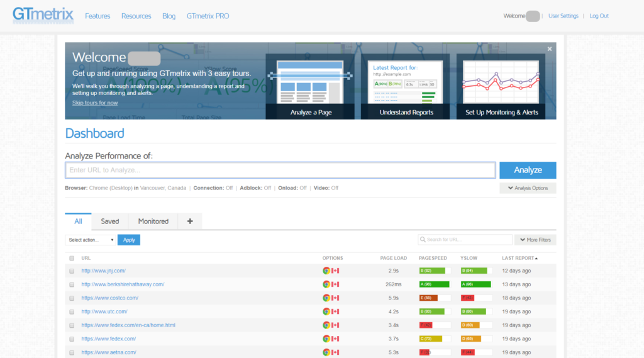
Task: Click Canada flag in costco.com row
Action: 336,298
